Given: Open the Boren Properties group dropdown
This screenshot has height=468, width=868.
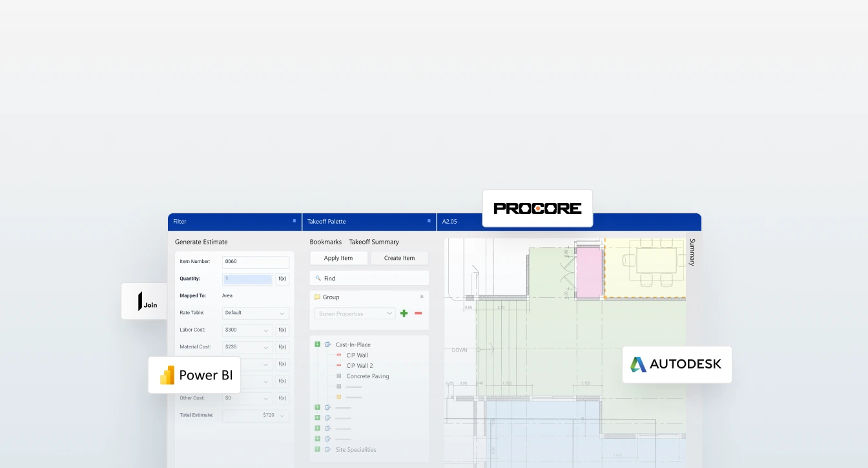Looking at the screenshot, I should [x=355, y=314].
